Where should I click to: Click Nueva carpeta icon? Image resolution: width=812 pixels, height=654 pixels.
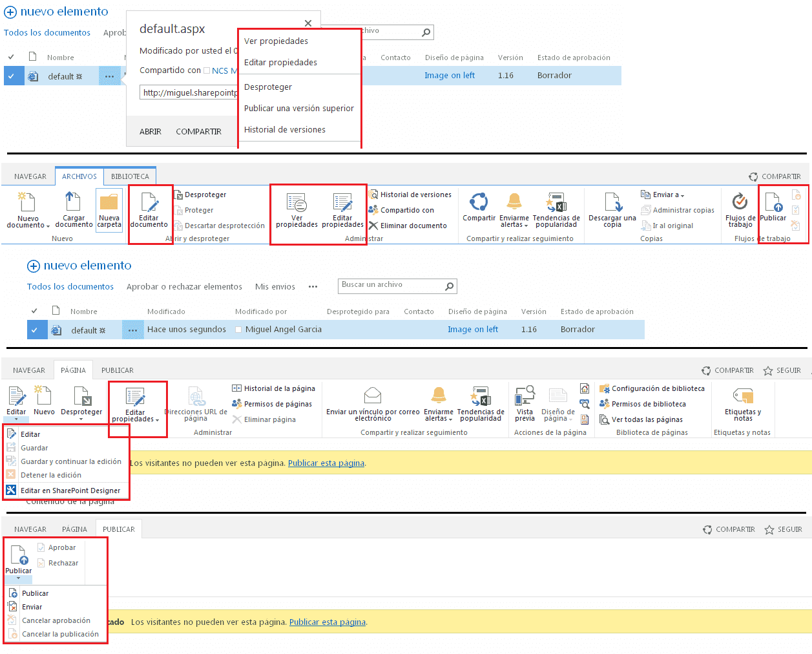coord(109,202)
